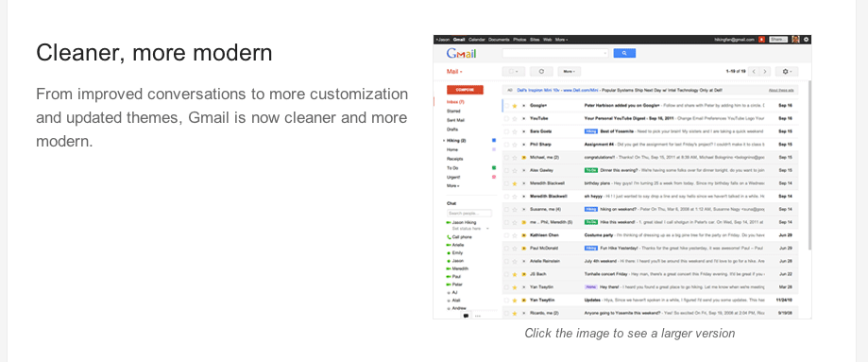The height and width of the screenshot is (362, 868).
Task: Tick the checkbox for the Google+ email
Action: click(x=506, y=105)
